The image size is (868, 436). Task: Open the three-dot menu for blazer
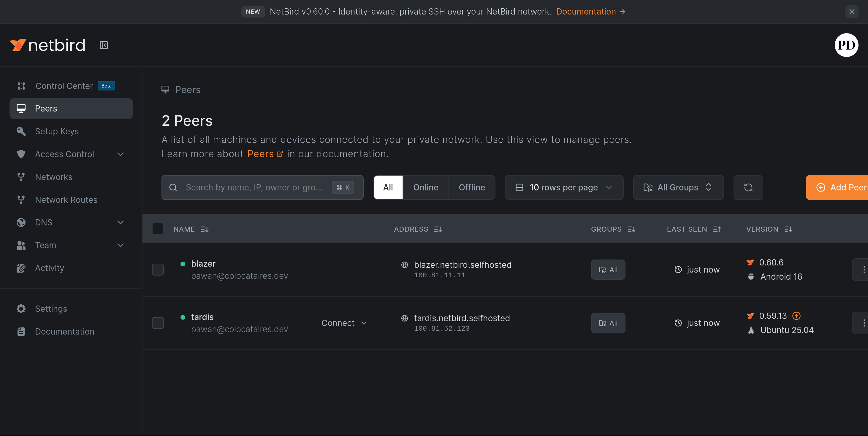click(x=863, y=269)
